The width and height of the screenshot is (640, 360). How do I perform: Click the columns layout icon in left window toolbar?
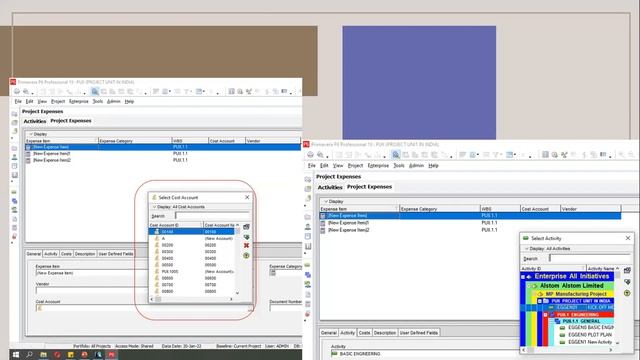click(231, 91)
